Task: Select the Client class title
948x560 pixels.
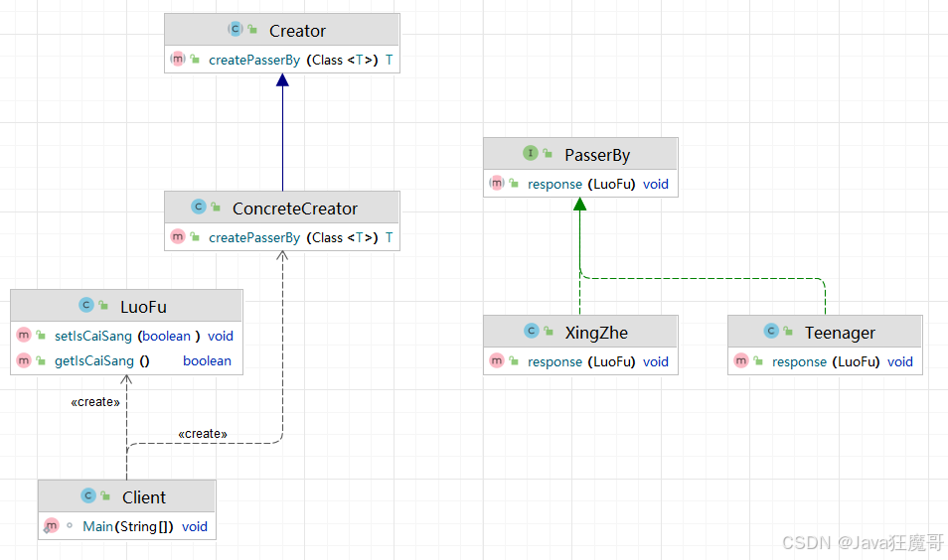Action: [144, 497]
